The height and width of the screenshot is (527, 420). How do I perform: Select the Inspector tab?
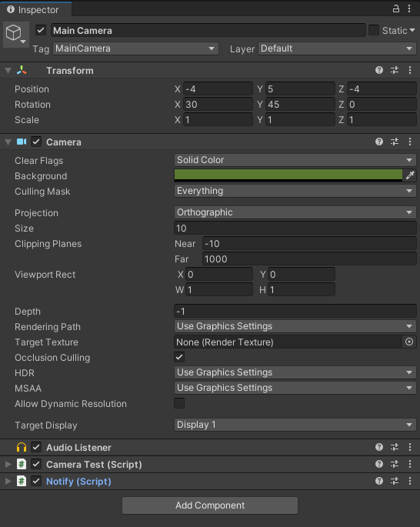click(35, 9)
